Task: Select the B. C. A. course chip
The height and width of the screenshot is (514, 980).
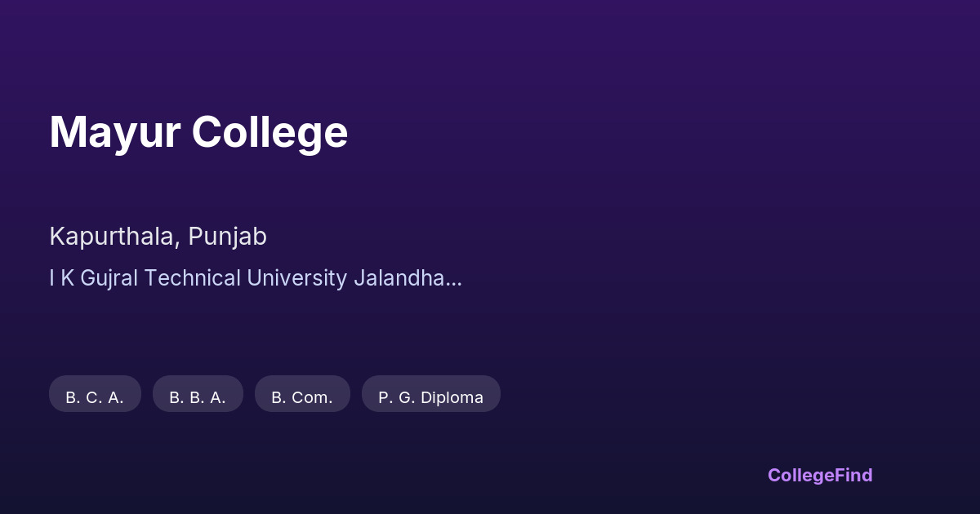Action: pyautogui.click(x=95, y=397)
